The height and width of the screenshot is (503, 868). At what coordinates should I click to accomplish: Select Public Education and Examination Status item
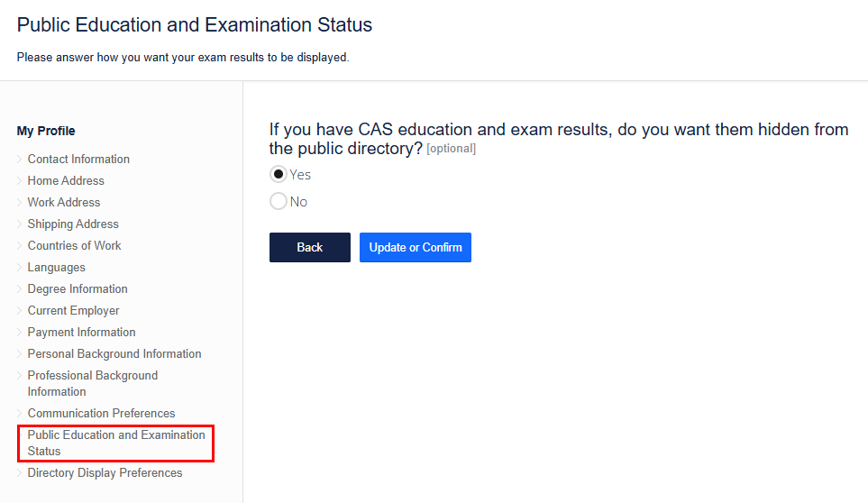(x=116, y=443)
